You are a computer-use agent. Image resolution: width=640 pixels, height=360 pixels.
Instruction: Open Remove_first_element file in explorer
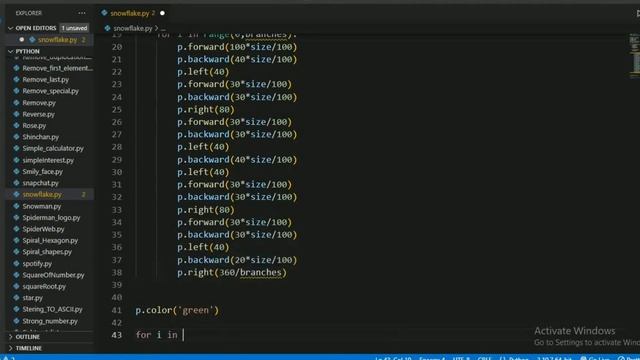tap(58, 68)
